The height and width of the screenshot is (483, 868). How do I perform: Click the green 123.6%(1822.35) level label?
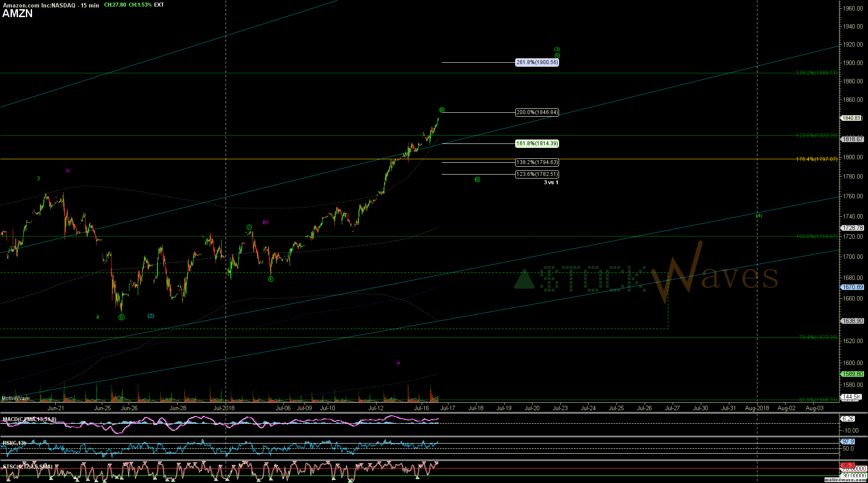[x=817, y=136]
